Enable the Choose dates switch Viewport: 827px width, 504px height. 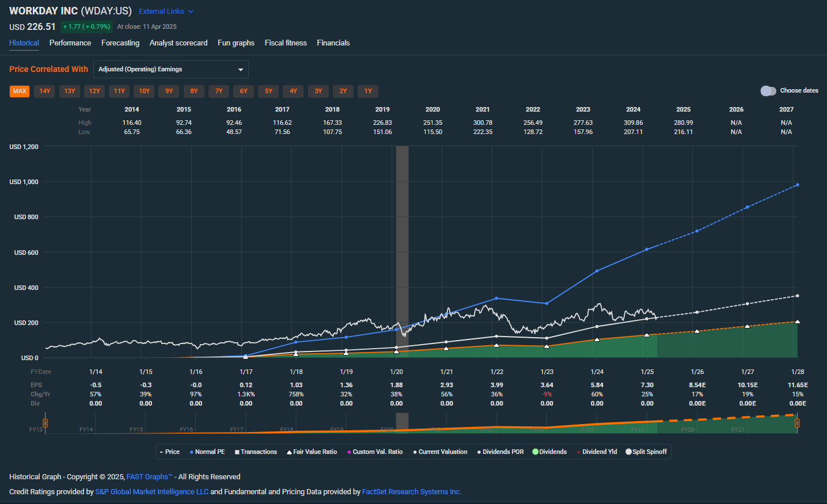pos(768,90)
